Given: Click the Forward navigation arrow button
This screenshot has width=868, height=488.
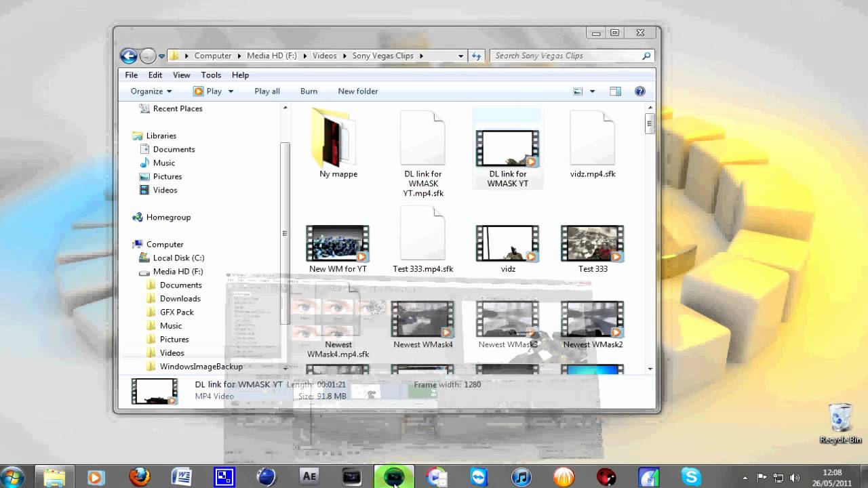Looking at the screenshot, I should click(147, 56).
